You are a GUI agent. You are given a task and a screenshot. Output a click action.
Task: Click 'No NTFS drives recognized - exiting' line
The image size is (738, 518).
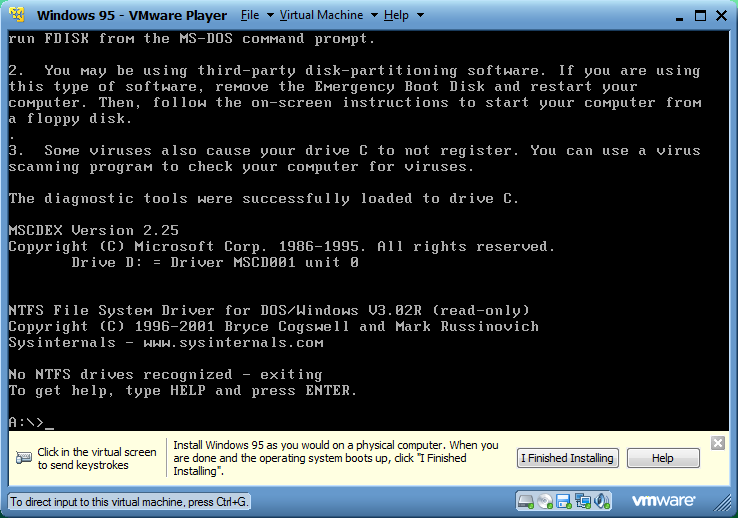(165, 375)
